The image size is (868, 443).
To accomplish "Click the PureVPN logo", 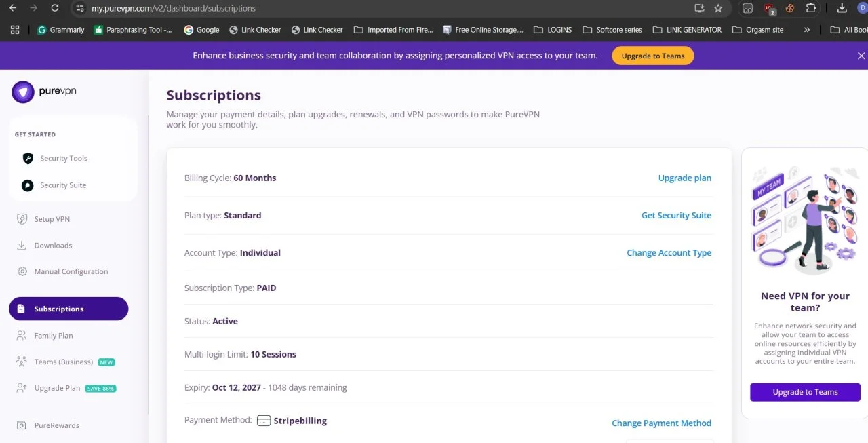I will (44, 92).
